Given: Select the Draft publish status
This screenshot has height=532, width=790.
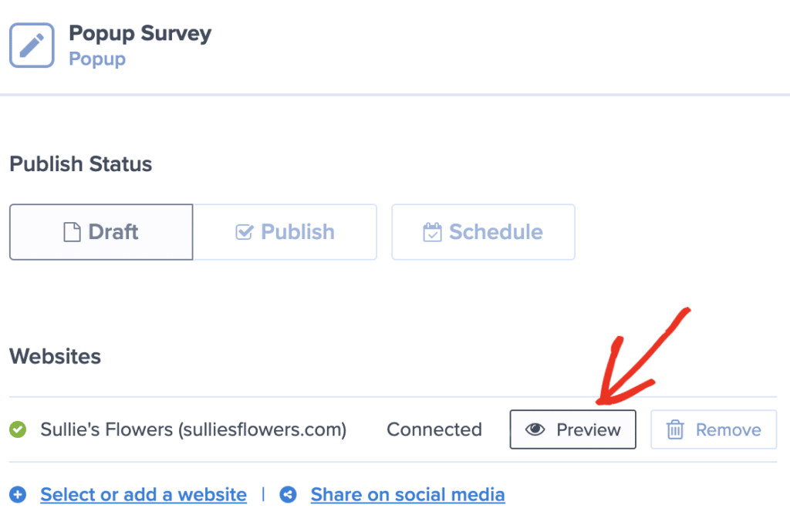Looking at the screenshot, I should (100, 231).
